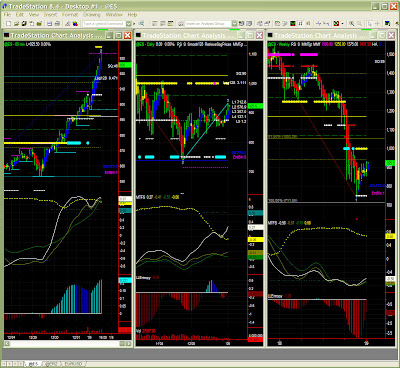Open the drawing tool dropdown arrow in toolbar

[342, 24]
